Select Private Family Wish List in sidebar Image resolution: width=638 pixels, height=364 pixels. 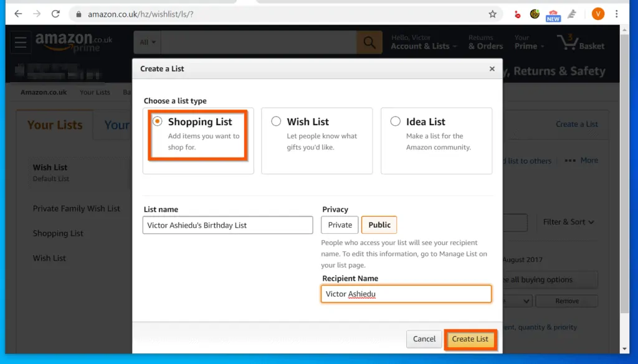coord(77,208)
